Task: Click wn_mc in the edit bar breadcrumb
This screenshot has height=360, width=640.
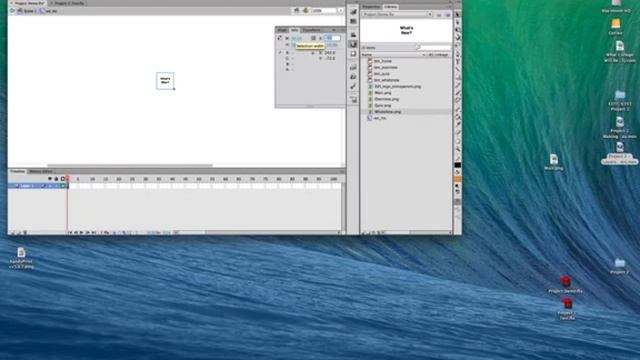Action: (x=49, y=11)
